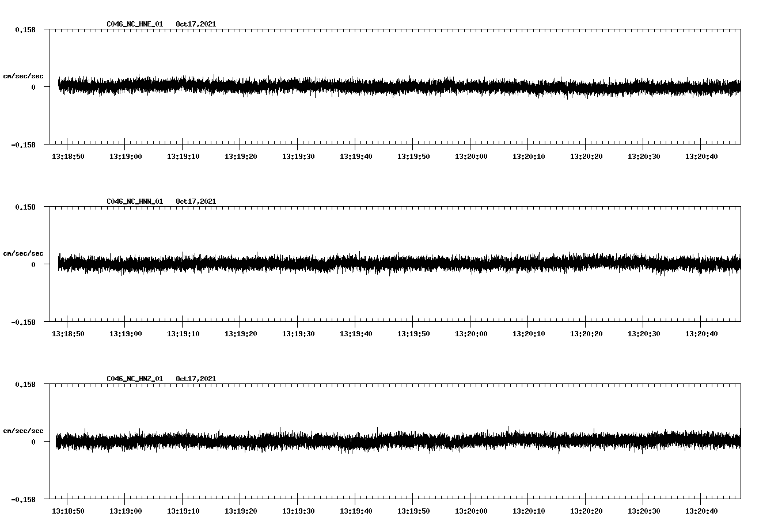The image size is (782, 532).
Task: Select 13:19:30 time label on HNE plot
Action: click(298, 156)
